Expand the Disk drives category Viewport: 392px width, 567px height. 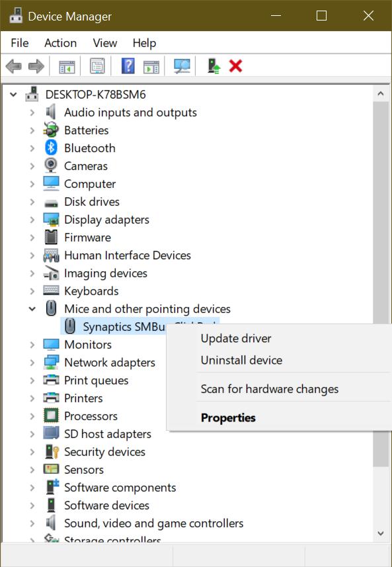(x=32, y=202)
